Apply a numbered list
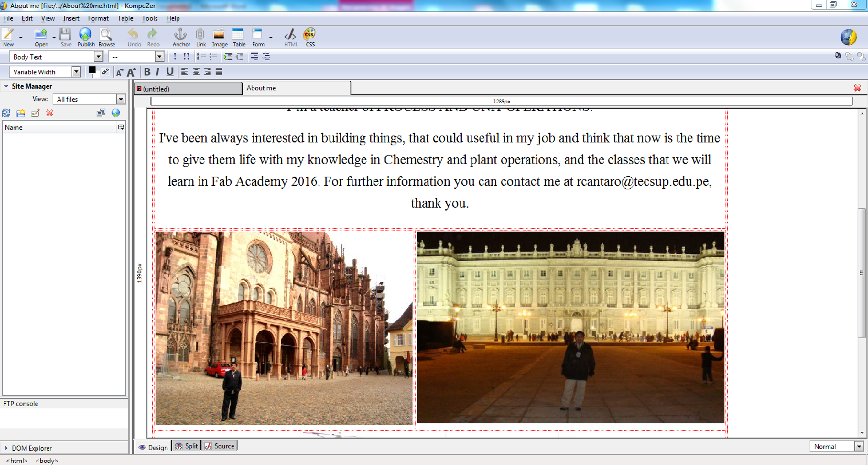This screenshot has height=465, width=868. pyautogui.click(x=201, y=57)
